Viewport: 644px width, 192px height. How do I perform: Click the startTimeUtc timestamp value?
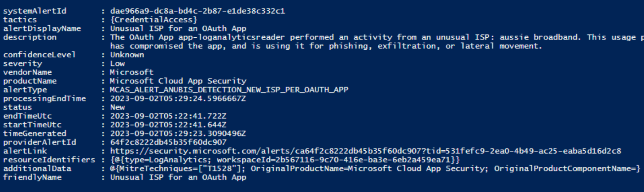click(x=168, y=125)
